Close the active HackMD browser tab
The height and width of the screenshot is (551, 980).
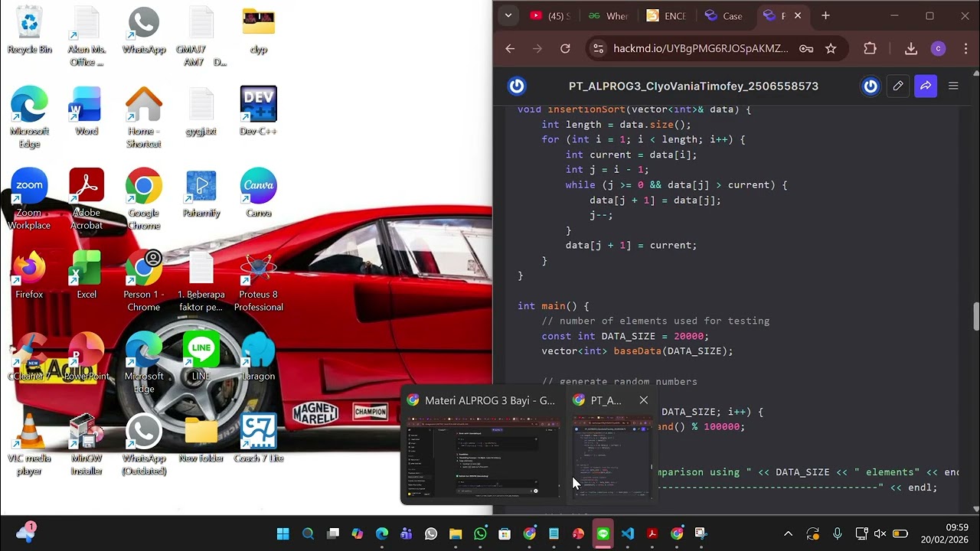[798, 15]
